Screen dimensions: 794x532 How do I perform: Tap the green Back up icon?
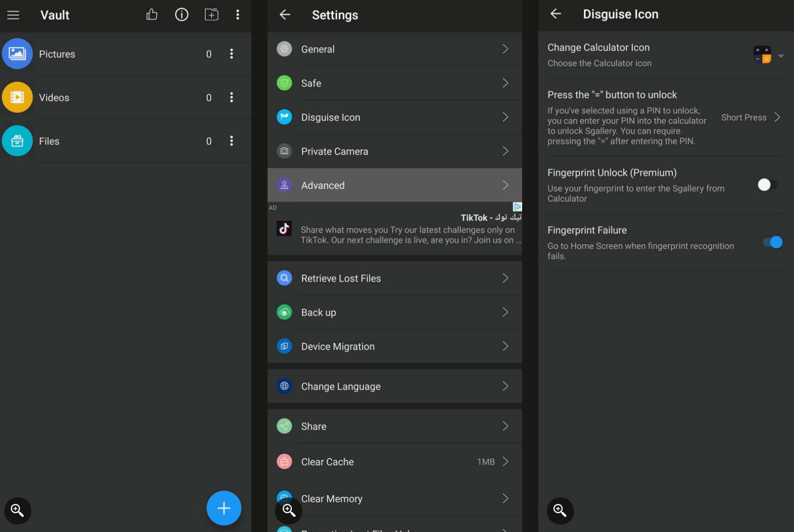[x=284, y=312]
